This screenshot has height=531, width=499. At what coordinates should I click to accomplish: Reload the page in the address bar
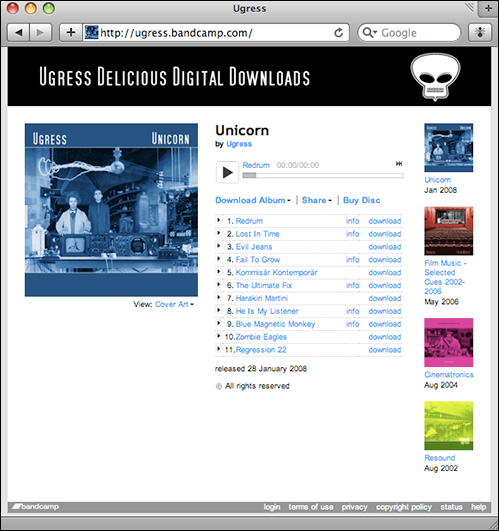pyautogui.click(x=339, y=33)
